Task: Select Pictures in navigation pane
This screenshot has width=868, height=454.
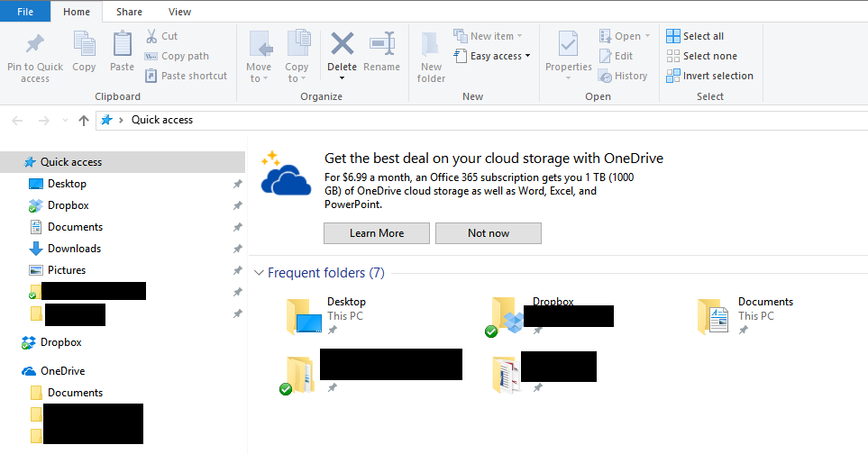Action: pos(66,270)
